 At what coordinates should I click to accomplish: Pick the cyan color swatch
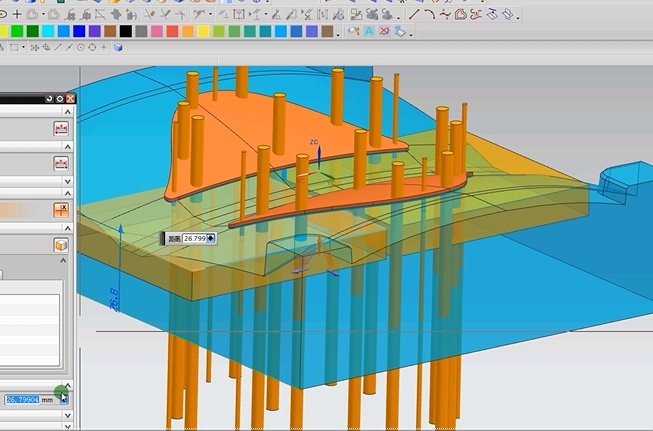pos(48,31)
